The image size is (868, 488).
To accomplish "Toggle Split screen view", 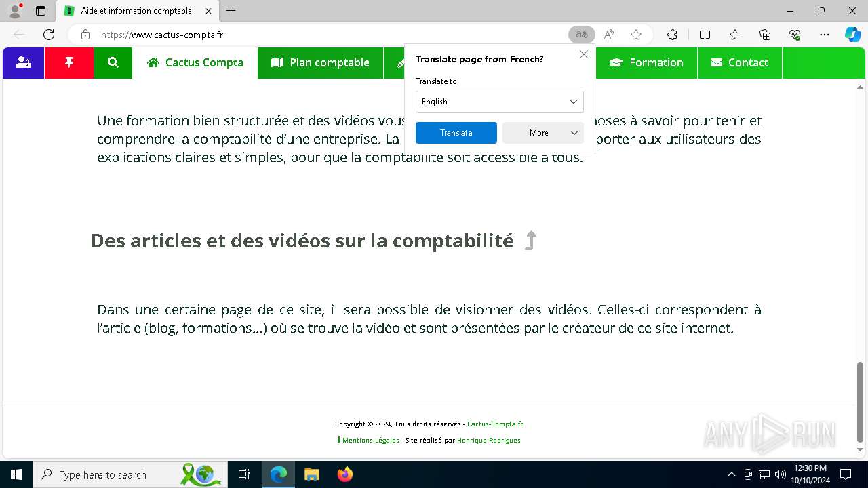I will point(705,35).
